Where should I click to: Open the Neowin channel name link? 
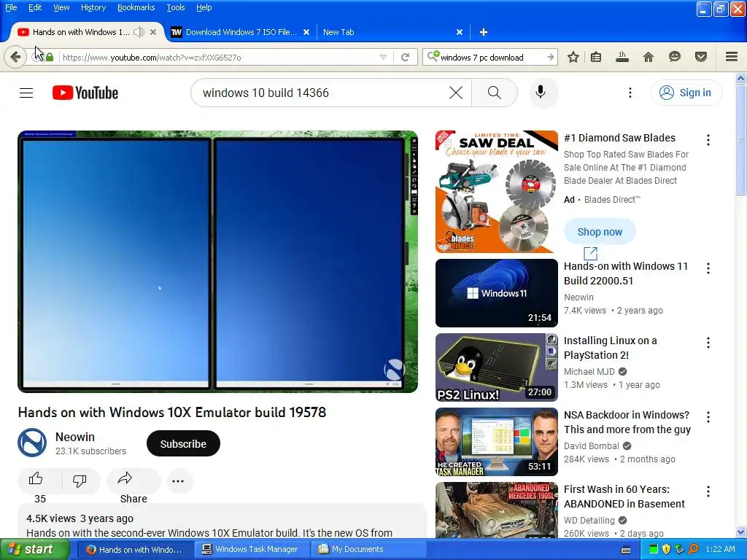[x=75, y=437]
